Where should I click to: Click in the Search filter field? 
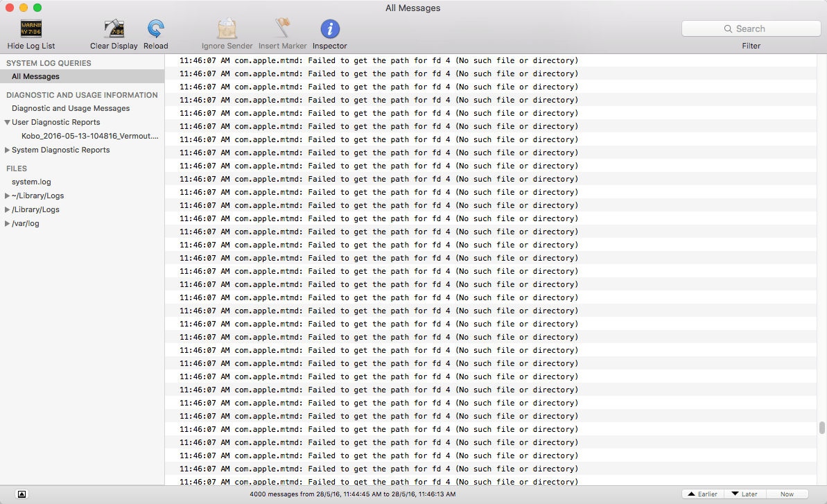(751, 28)
